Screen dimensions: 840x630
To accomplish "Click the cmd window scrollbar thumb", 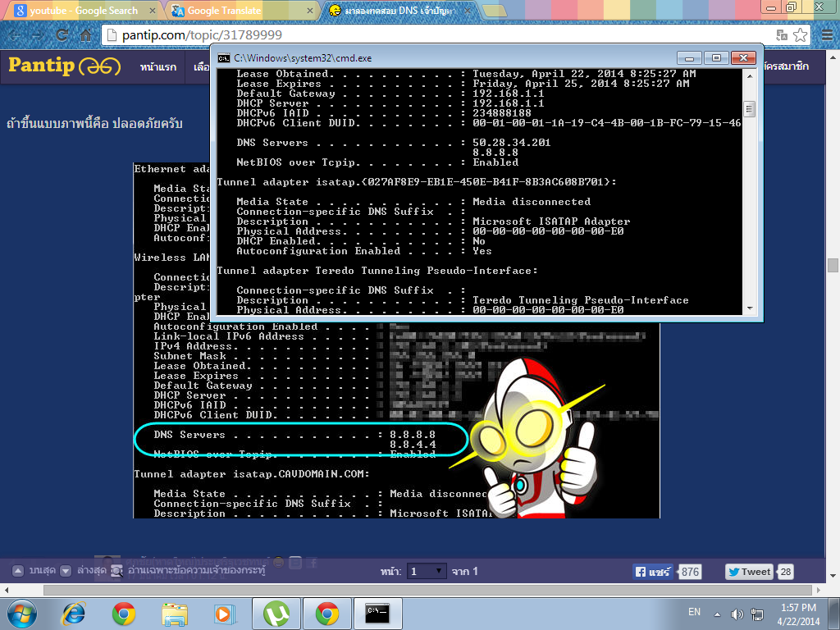I will point(750,109).
